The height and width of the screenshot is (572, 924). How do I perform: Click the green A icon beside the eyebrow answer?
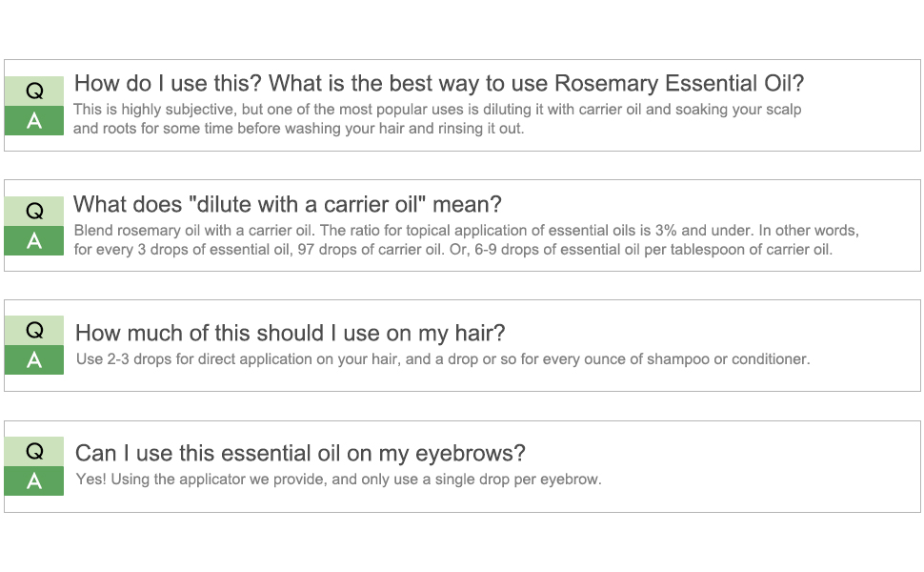(x=34, y=481)
